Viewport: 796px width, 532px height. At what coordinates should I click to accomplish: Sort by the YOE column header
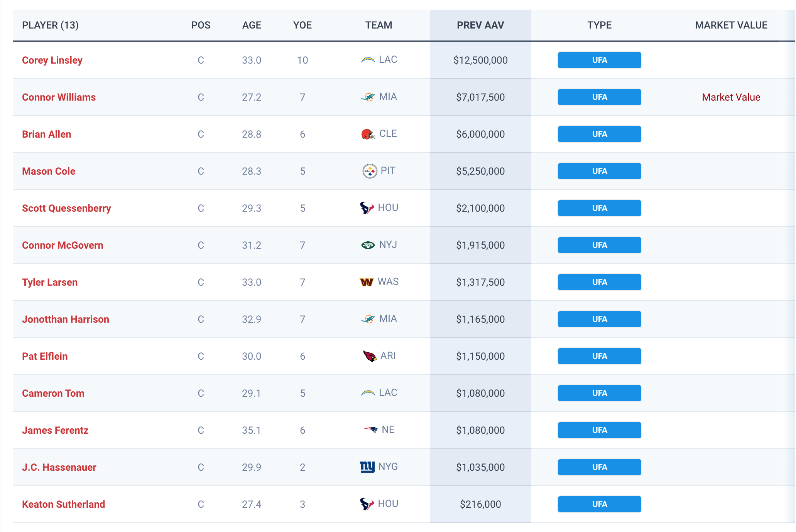(302, 25)
